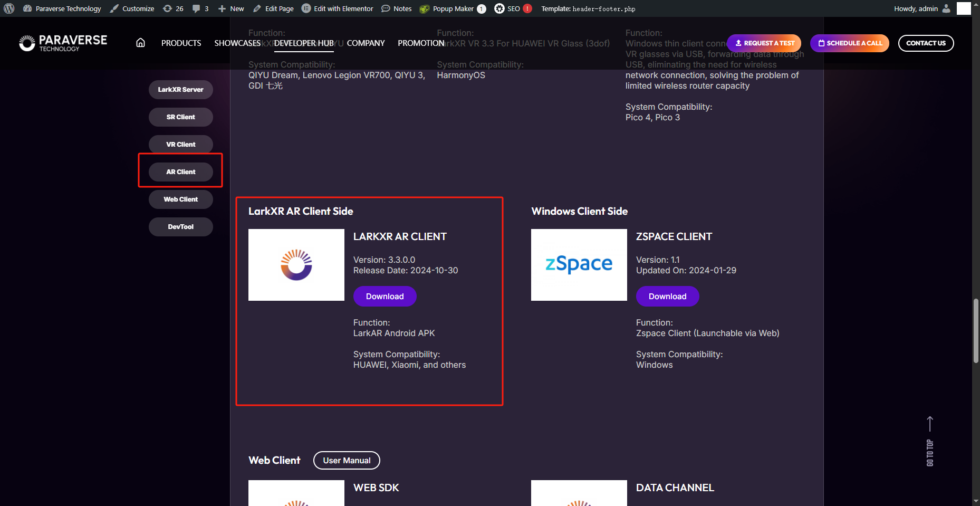980x506 pixels.
Task: Open the PROMOTION nav menu
Action: tap(421, 43)
